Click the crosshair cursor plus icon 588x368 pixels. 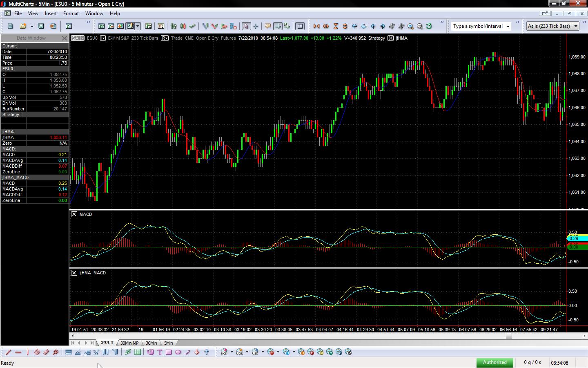point(256,26)
